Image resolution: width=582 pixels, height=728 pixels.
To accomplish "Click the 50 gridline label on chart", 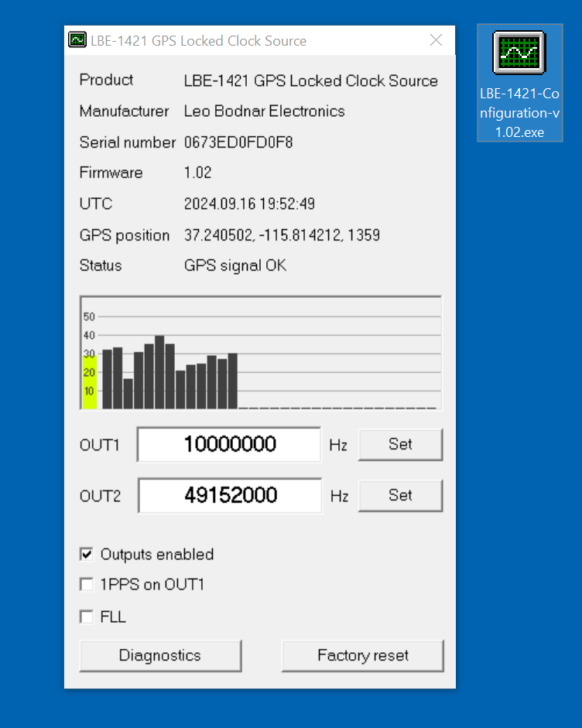I will [x=89, y=316].
